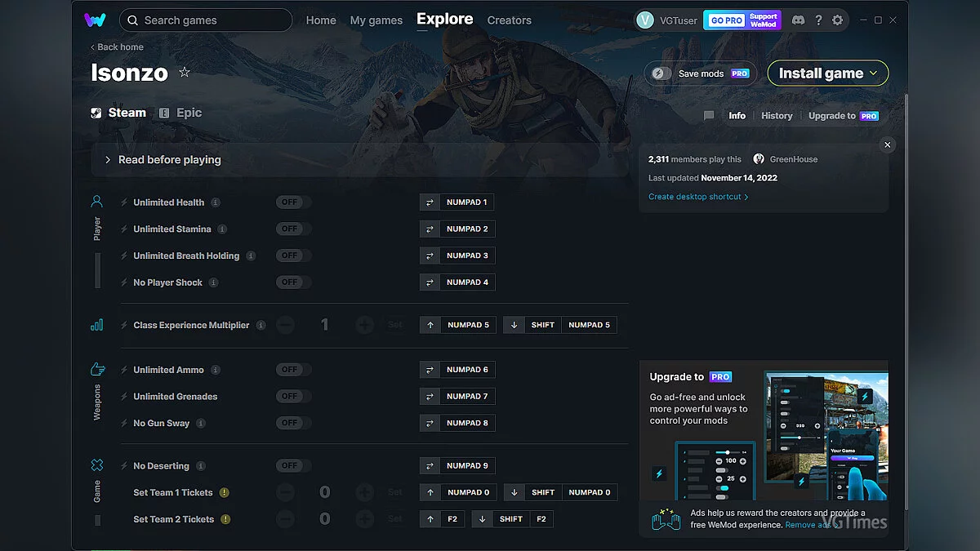Screen dimensions: 980x551
Task: Select the Epic platform tab
Action: 180,113
